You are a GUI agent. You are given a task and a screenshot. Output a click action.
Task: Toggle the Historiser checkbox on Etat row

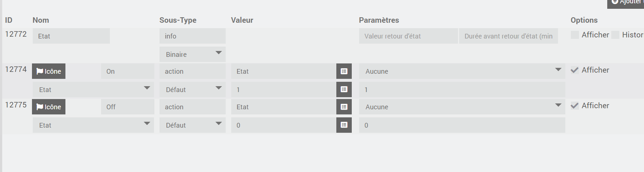(x=615, y=35)
